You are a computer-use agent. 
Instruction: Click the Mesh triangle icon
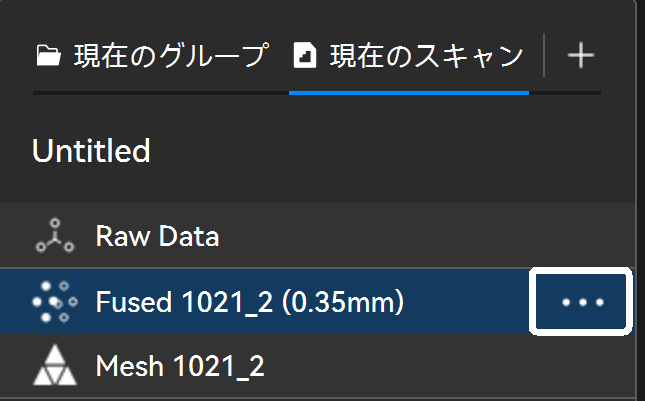(50, 366)
